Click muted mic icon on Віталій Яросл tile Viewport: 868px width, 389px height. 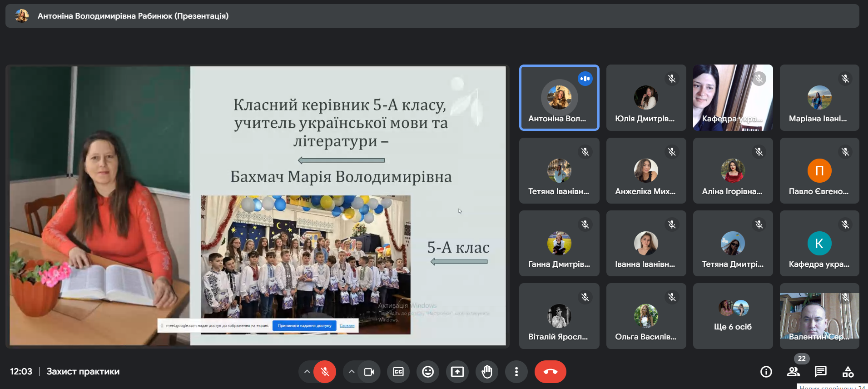[585, 297]
